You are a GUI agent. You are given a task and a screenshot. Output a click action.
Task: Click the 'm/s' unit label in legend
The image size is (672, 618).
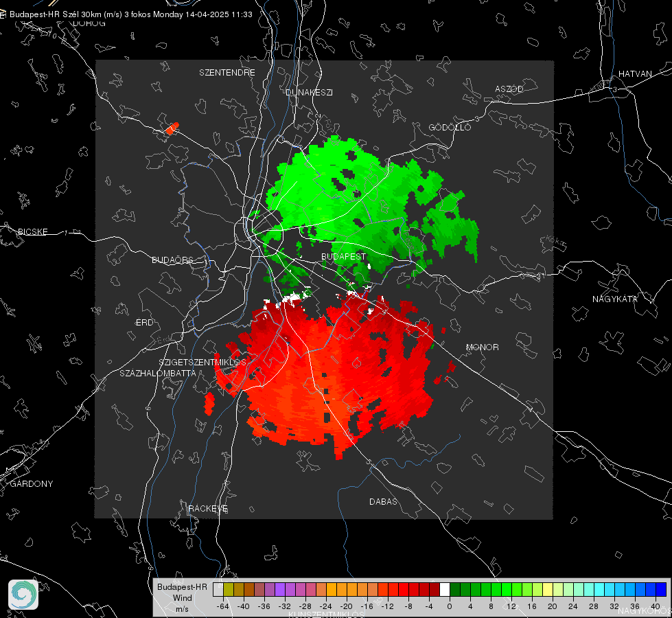182,609
